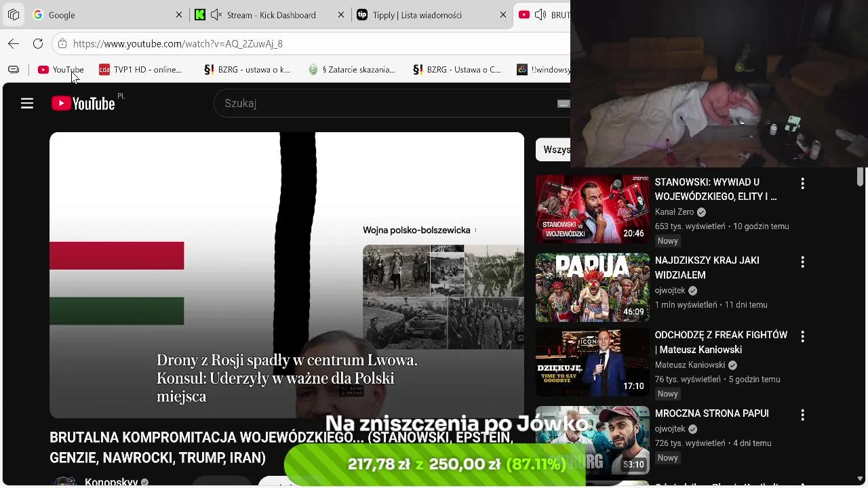Open the Kaniowski Time to Say Goodbye thumbnail
868x488 pixels.
(593, 363)
